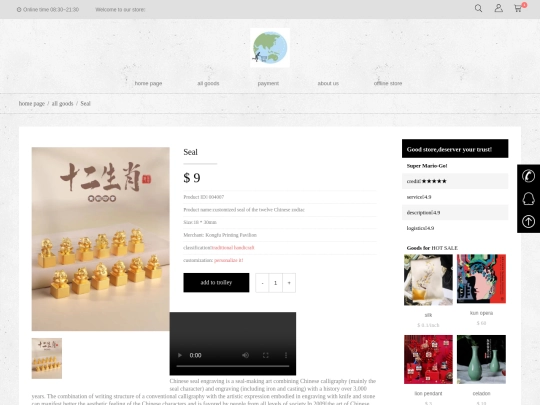Increase quantity with plus button
Image resolution: width=540 pixels, height=405 pixels.
point(289,283)
